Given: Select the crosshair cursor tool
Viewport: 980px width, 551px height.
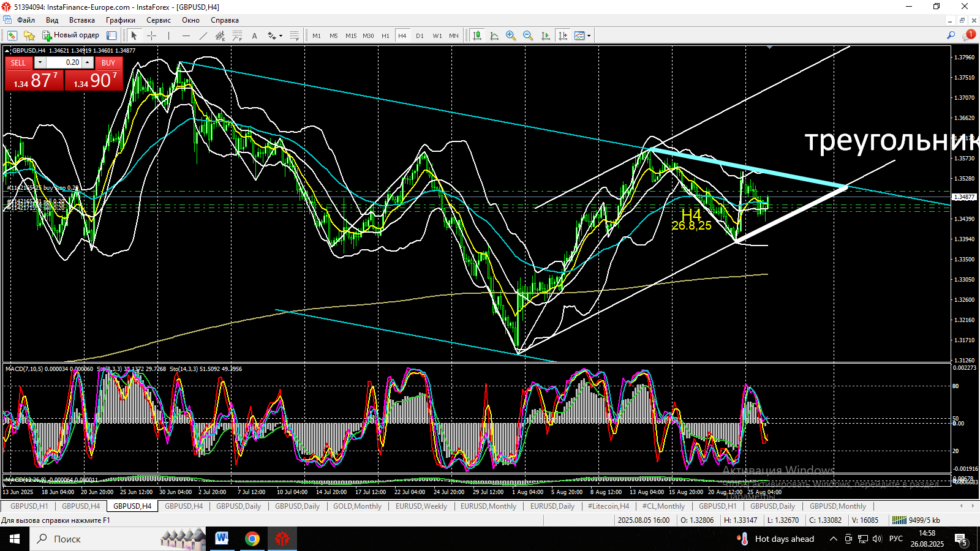Looking at the screenshot, I should click(x=151, y=36).
